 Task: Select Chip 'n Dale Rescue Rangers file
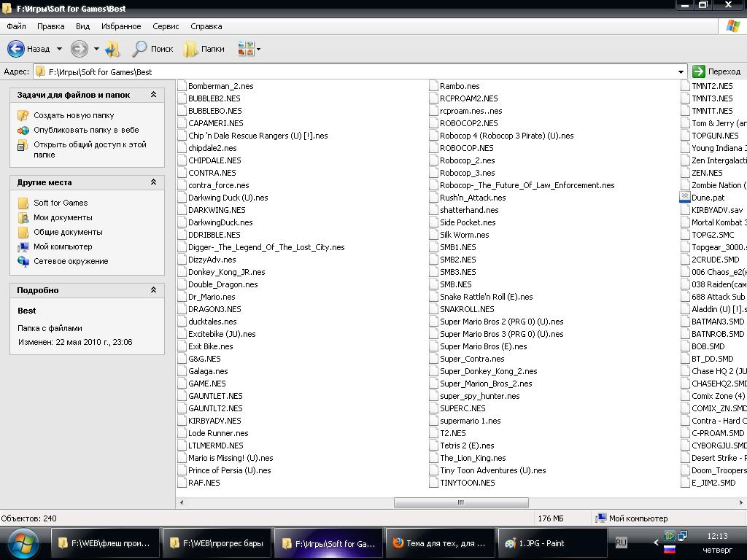point(258,136)
